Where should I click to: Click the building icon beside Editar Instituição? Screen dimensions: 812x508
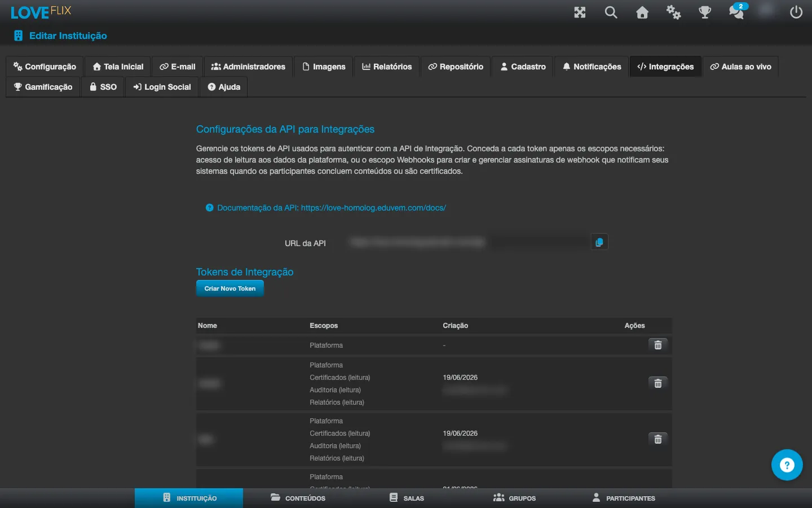click(x=18, y=36)
